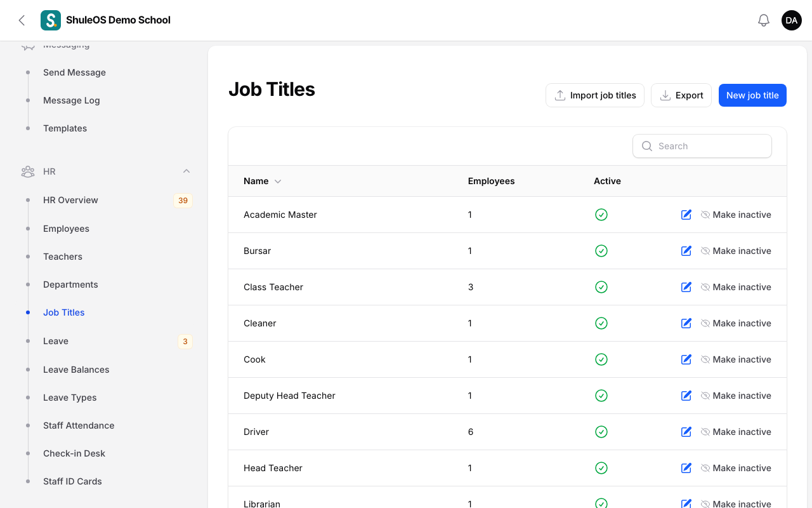Open the DA user avatar menu
This screenshot has width=812, height=508.
(792, 20)
